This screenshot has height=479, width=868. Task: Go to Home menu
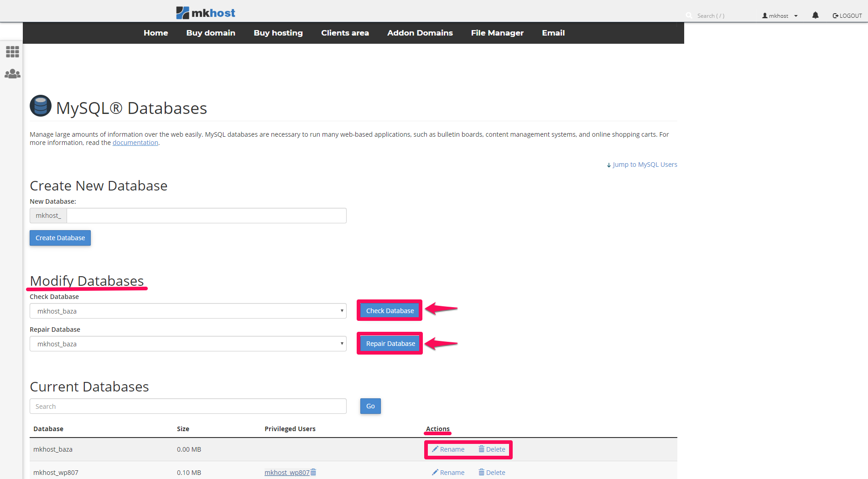156,33
